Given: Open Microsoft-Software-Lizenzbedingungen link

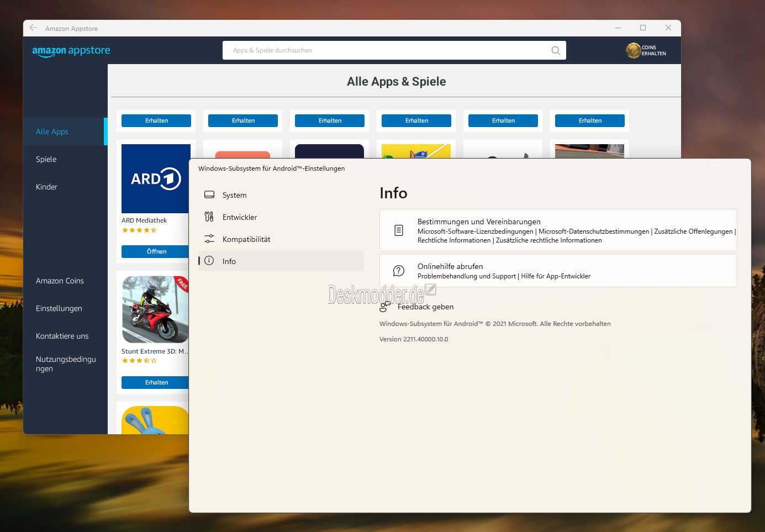Looking at the screenshot, I should pos(476,231).
